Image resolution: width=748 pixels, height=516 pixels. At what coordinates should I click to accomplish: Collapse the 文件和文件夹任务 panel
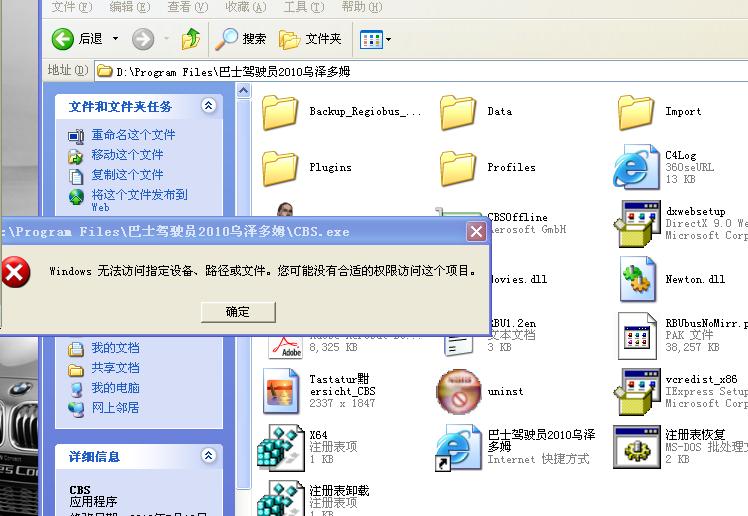(208, 106)
